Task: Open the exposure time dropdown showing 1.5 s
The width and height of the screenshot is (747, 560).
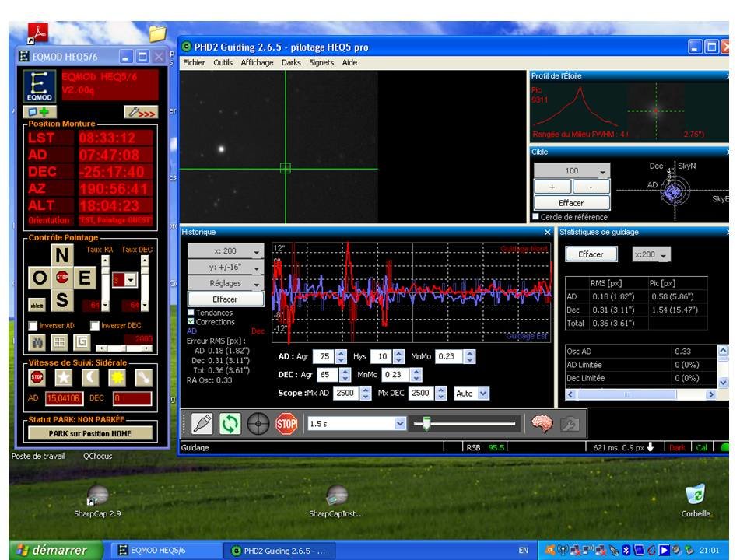Action: (x=400, y=423)
